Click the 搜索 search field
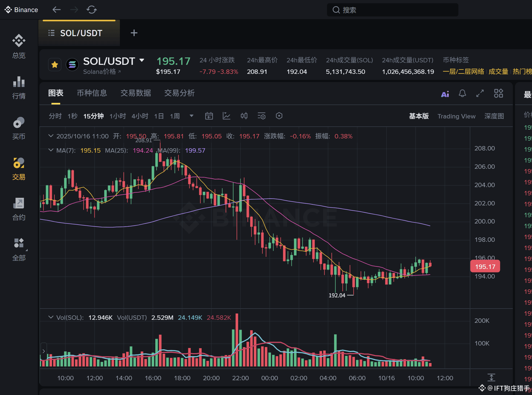The image size is (532, 395). click(392, 10)
